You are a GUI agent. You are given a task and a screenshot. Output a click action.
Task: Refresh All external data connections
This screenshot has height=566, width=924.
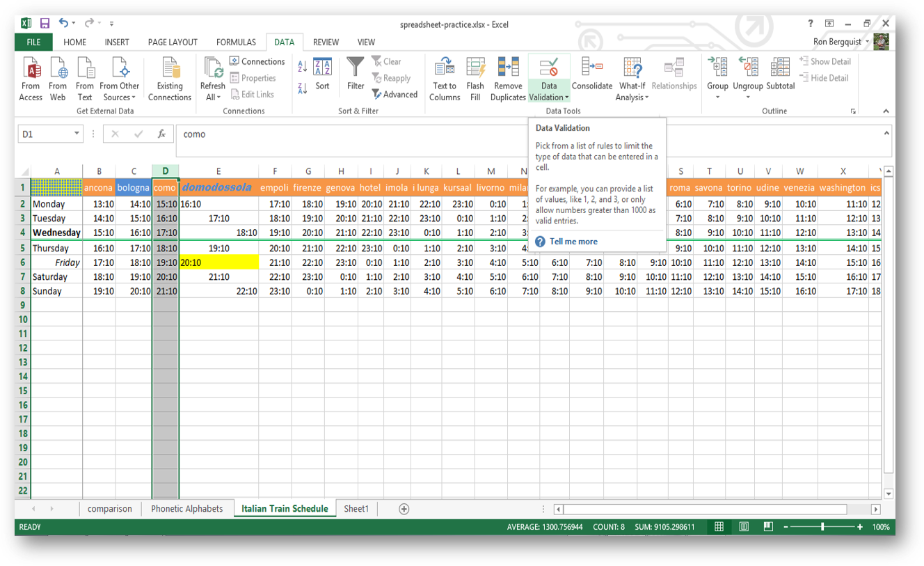tap(212, 78)
